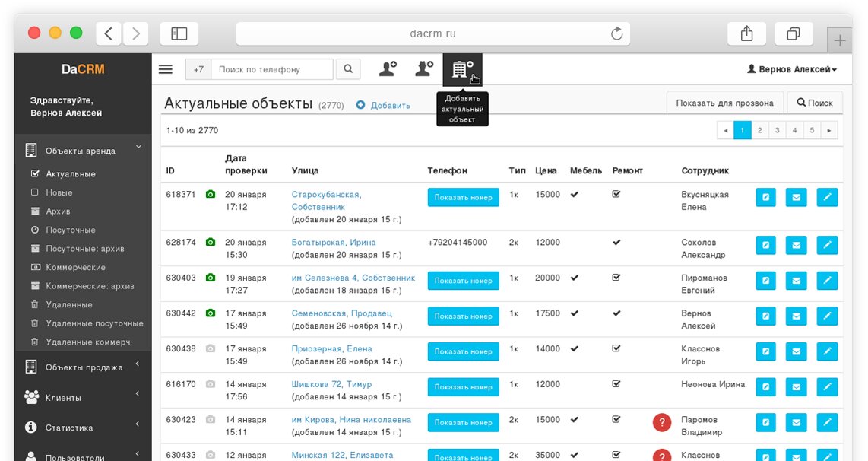
Task: Open Богатырская, Ирина link
Action: [334, 242]
